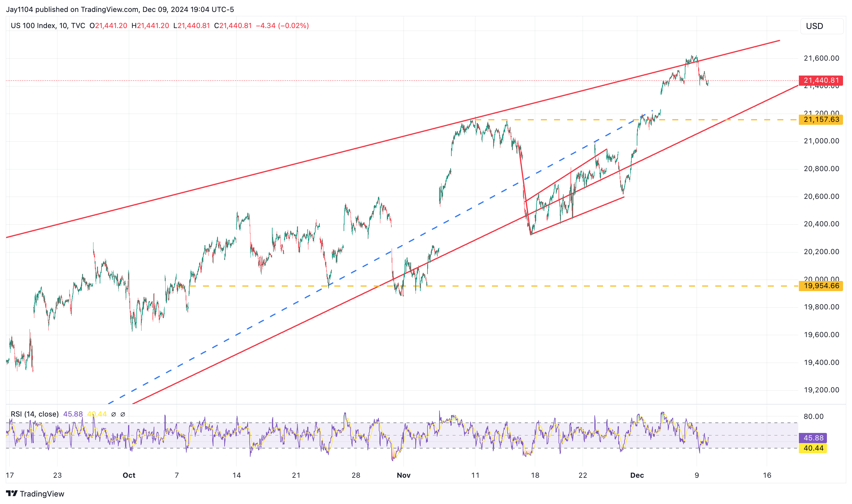852x504 pixels.
Task: Click the Nov label on time axis
Action: coord(404,475)
